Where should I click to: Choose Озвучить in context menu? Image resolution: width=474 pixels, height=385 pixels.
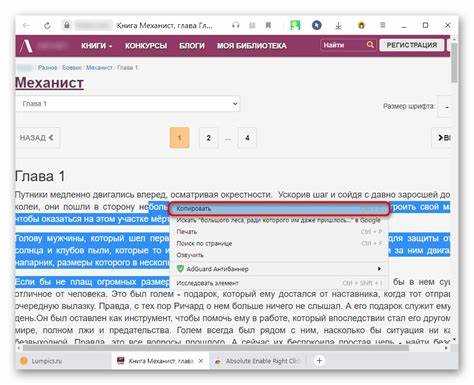279,255
